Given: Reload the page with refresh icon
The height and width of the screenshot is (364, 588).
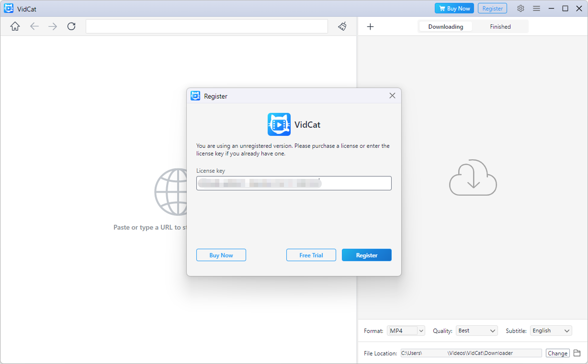Looking at the screenshot, I should pyautogui.click(x=71, y=26).
